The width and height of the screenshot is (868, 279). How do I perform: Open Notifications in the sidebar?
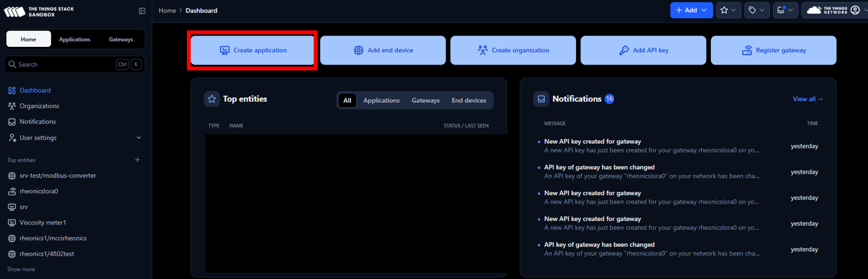pyautogui.click(x=37, y=122)
